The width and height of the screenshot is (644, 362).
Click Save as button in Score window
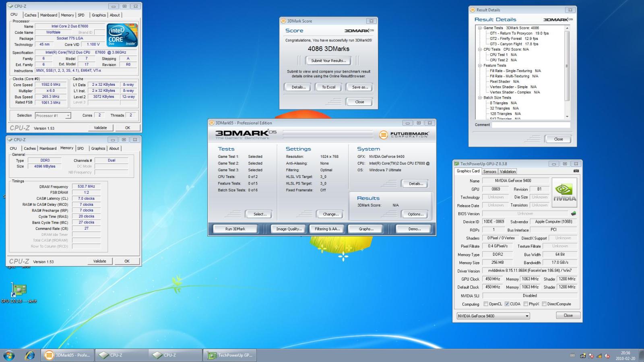point(360,87)
